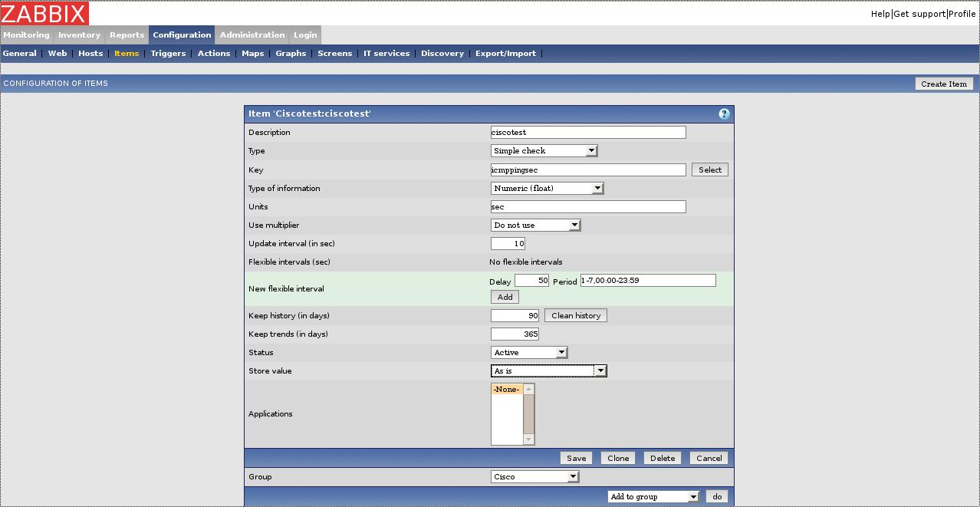Open the Type dropdown
This screenshot has height=507, width=980.
click(x=544, y=151)
